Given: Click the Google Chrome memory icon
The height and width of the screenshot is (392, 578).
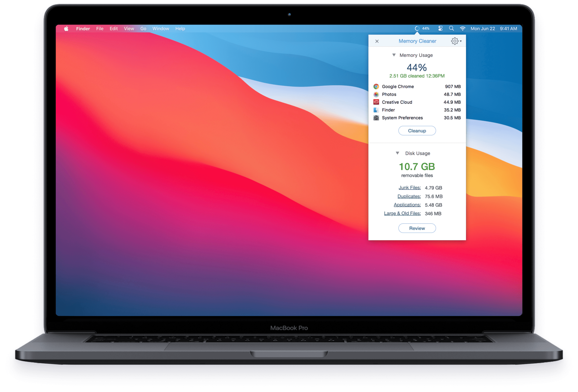Looking at the screenshot, I should (x=375, y=86).
